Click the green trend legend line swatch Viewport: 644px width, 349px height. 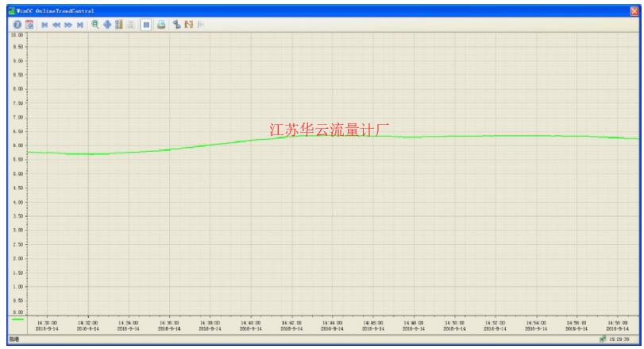pyautogui.click(x=18, y=319)
